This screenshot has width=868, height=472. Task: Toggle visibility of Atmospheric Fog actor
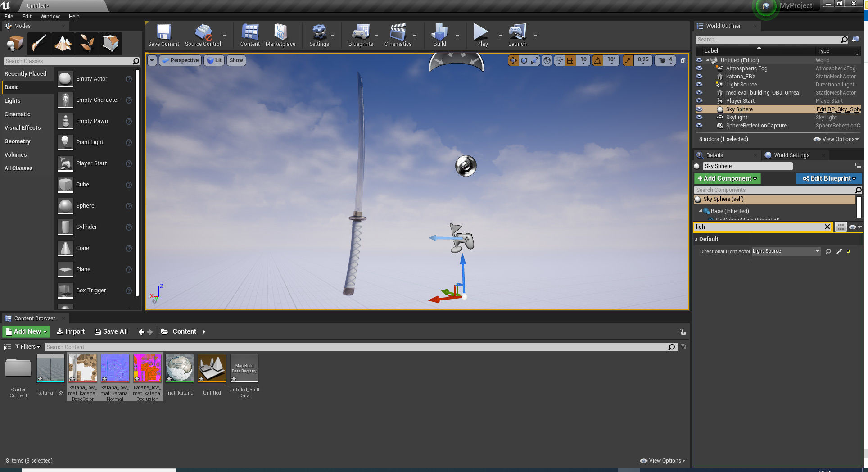click(699, 68)
